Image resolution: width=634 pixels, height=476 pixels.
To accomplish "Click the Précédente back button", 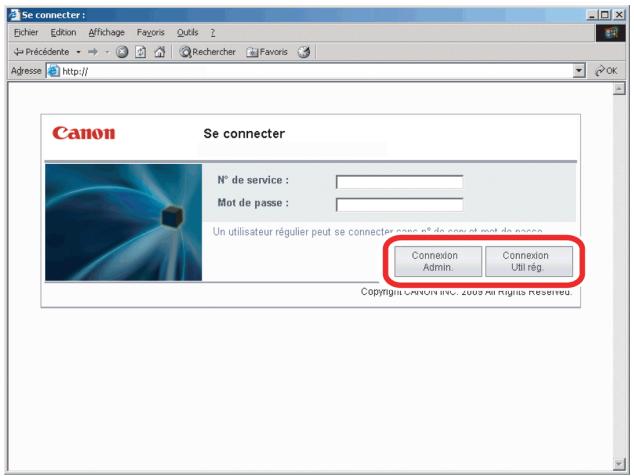I will [x=41, y=52].
